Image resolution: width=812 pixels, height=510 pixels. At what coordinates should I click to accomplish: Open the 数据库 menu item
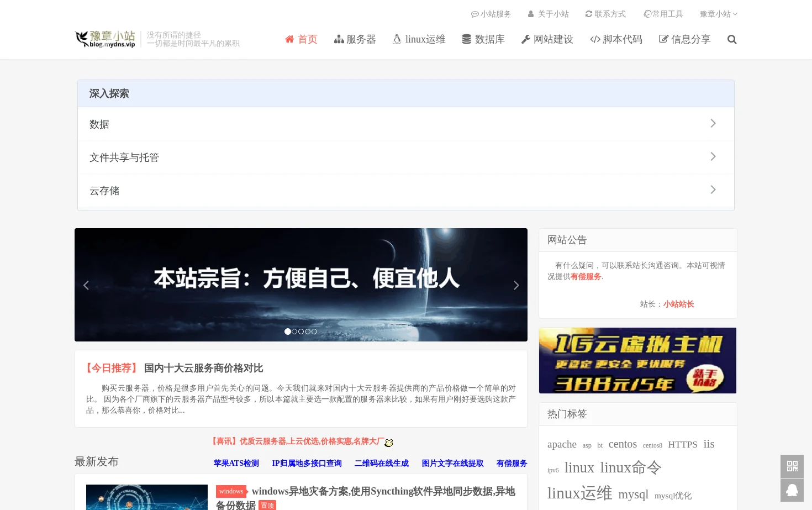pos(484,39)
